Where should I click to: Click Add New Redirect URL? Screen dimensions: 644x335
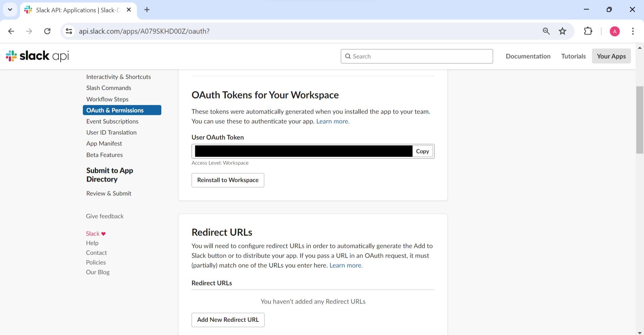tap(228, 320)
